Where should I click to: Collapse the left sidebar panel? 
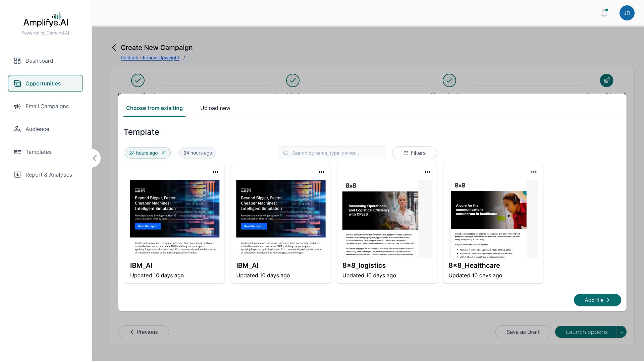(x=95, y=158)
